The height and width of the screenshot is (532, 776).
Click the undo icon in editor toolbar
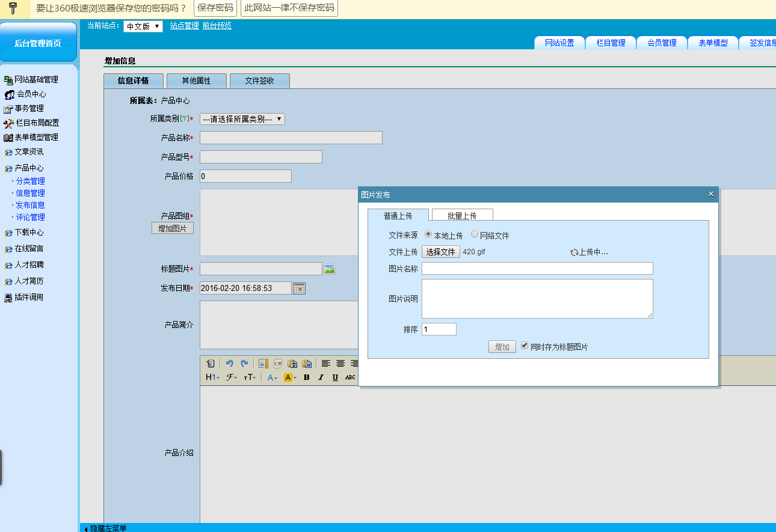point(229,363)
